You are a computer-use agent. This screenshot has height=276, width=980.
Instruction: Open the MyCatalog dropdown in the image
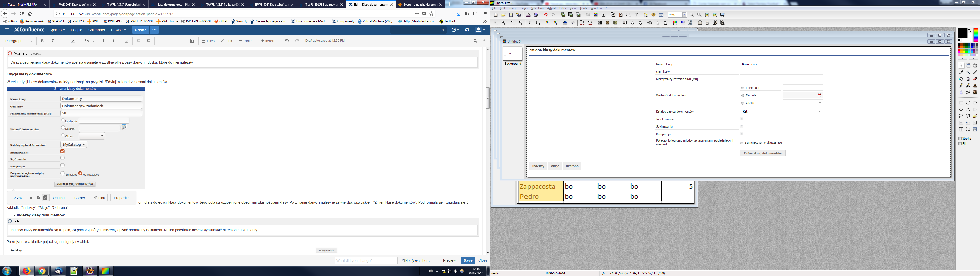point(74,144)
